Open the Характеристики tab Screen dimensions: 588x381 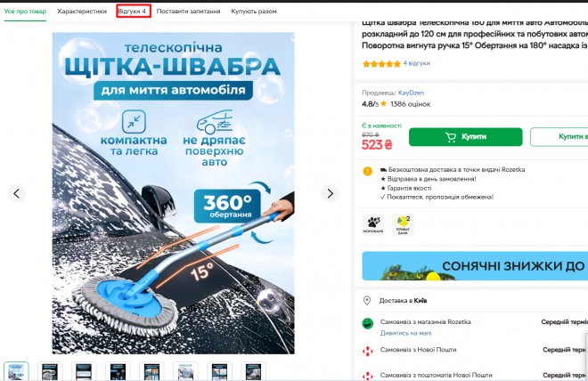click(82, 12)
